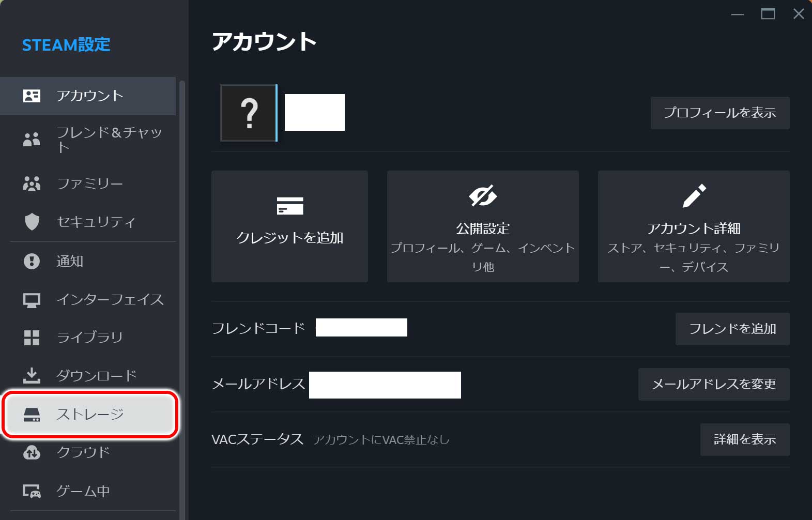The image size is (812, 520).
Task: Open the アカウント settings tab
Action: (x=88, y=96)
